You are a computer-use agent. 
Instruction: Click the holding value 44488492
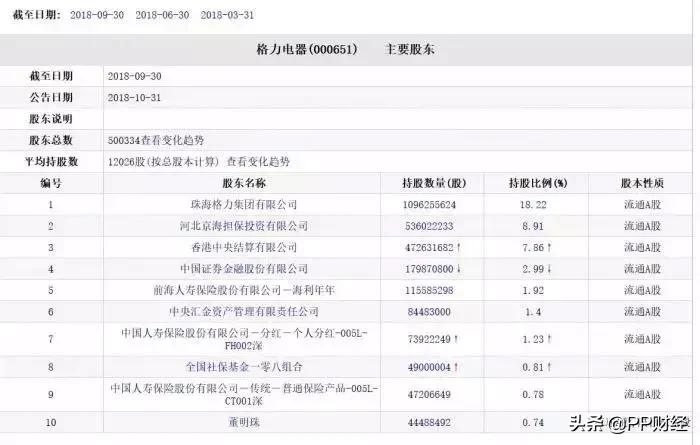[429, 422]
